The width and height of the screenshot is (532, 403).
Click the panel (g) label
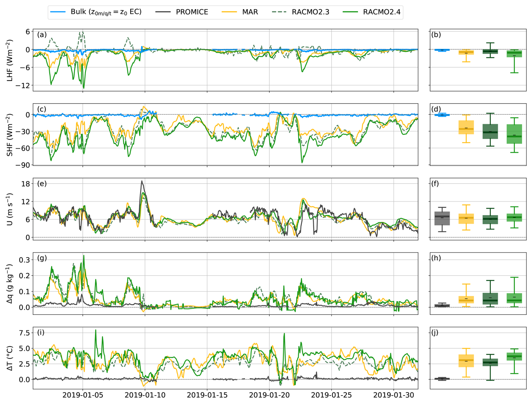click(x=42, y=258)
